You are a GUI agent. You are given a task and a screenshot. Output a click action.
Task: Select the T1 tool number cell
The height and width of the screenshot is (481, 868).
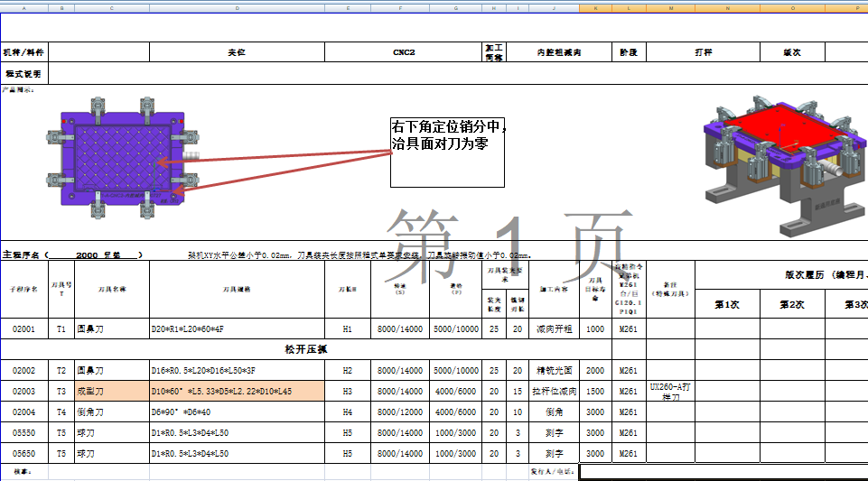(61, 329)
